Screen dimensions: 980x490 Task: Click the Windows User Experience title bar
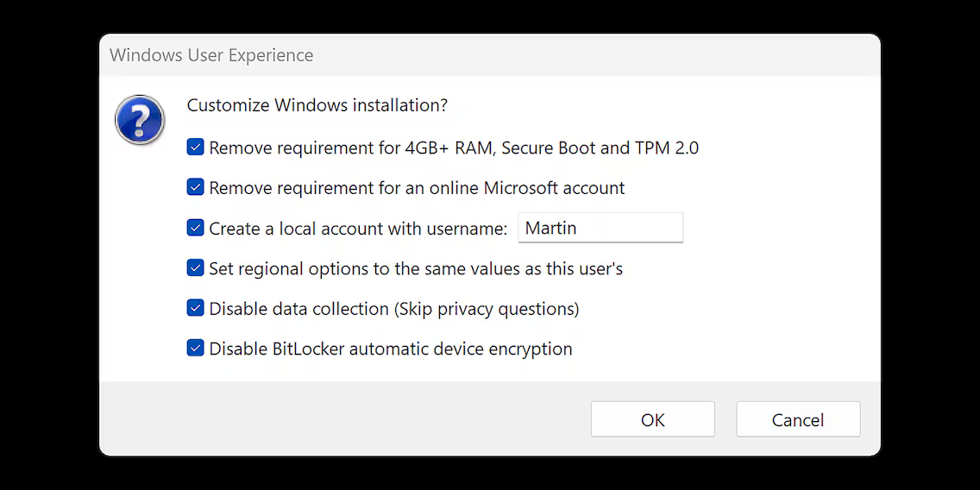click(490, 55)
